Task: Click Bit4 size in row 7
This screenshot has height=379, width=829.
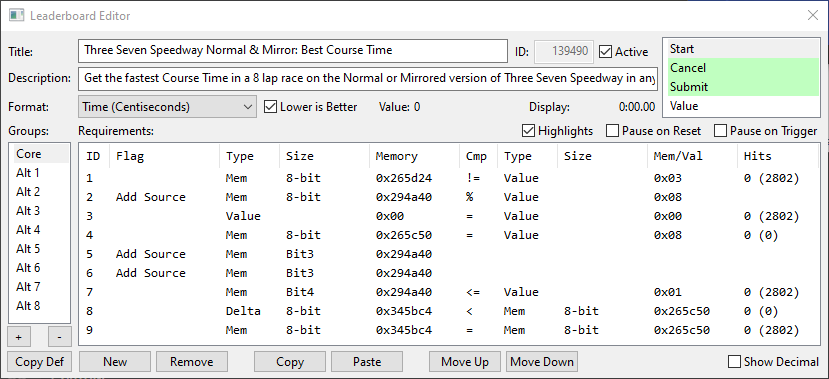Action: (x=300, y=292)
